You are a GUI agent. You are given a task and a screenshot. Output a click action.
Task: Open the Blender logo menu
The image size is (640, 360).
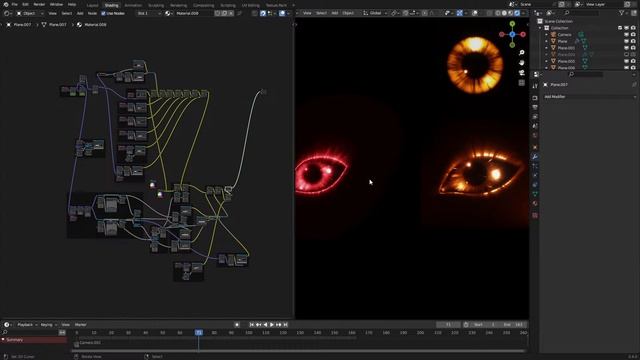pos(6,4)
